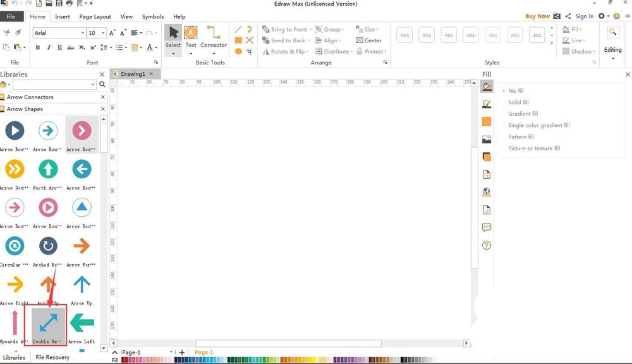Open the Help question mark panel icon
This screenshot has height=364, width=632.
pos(487,245)
